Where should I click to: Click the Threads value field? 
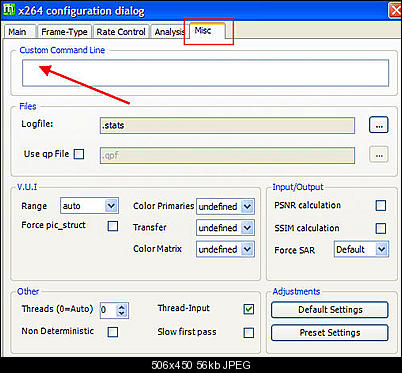click(108, 310)
